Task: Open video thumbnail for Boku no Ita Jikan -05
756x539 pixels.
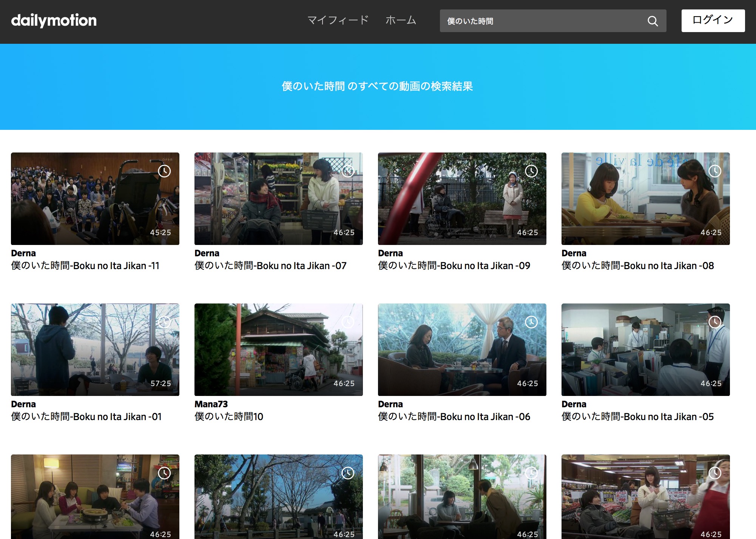Action: click(646, 350)
